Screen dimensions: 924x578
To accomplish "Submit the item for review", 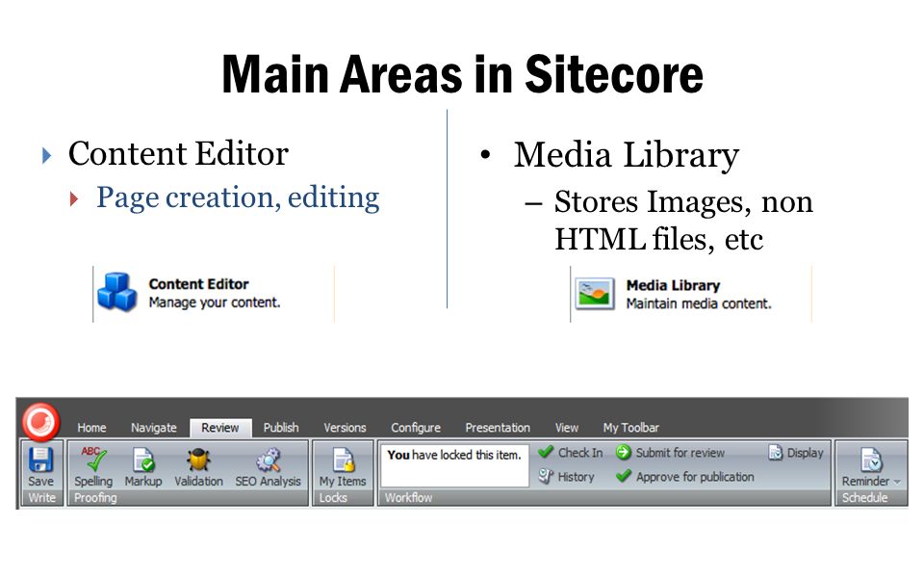I will click(670, 453).
